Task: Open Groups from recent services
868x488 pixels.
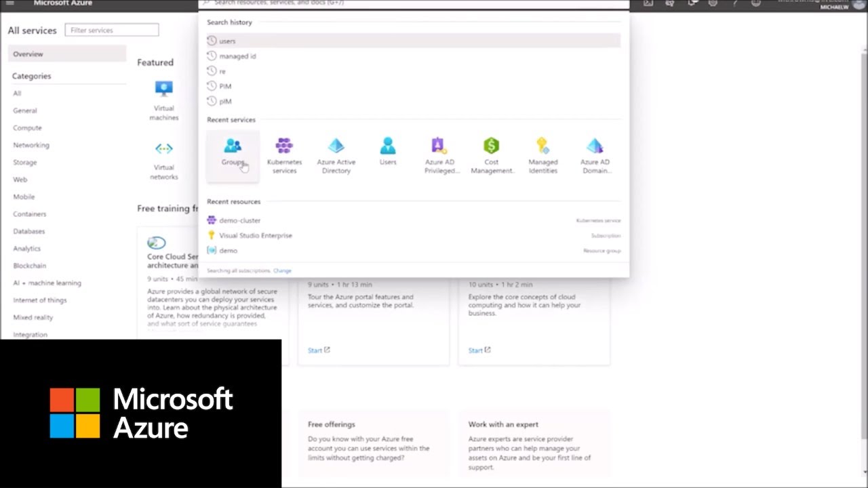Action: coord(233,157)
